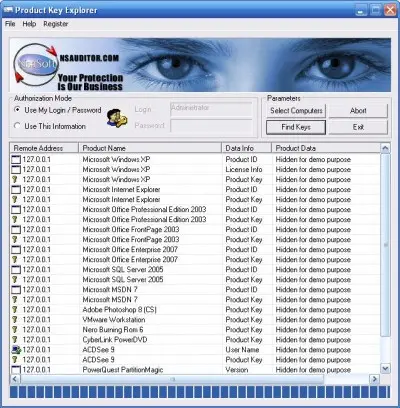Click the key icon for Microsoft Windows XP Product Key row
Image resolution: width=400 pixels, height=408 pixels.
pyautogui.click(x=15, y=179)
